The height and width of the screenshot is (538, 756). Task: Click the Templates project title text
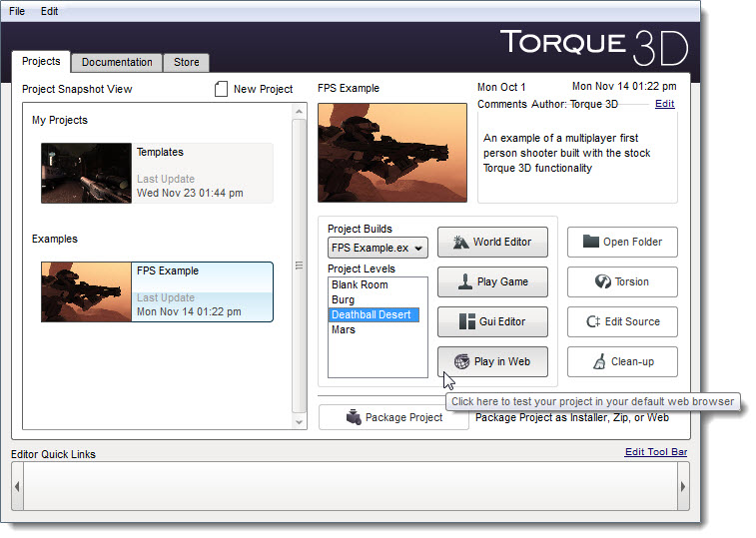coord(160,153)
